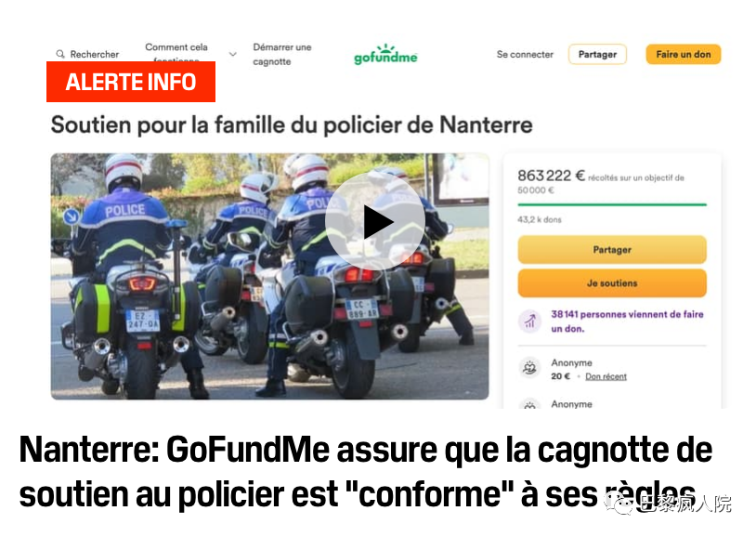Open the GoFundMe logo home link
The width and height of the screenshot is (756, 537).
point(385,54)
